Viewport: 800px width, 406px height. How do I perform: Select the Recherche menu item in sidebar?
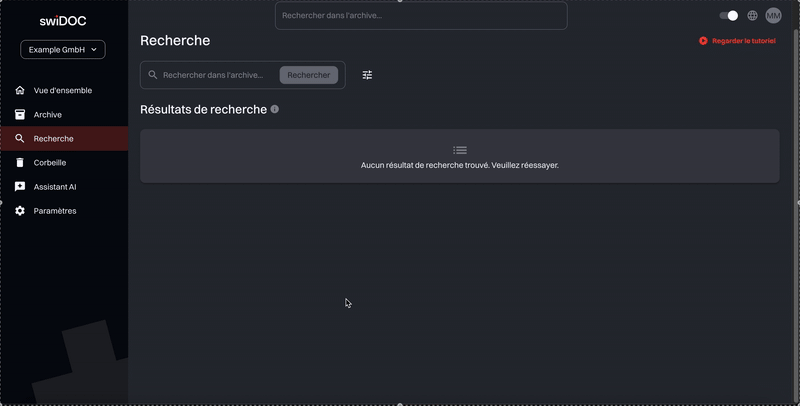(54, 139)
